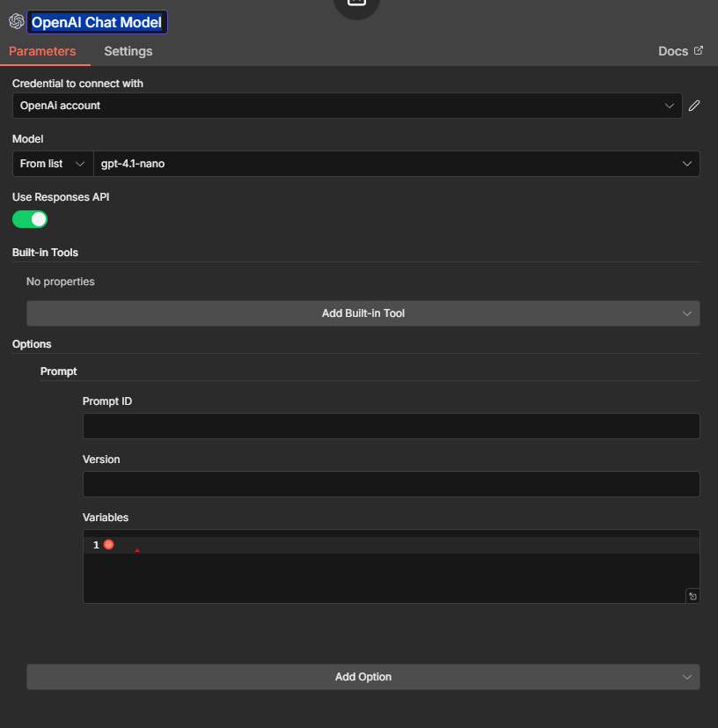
Task: Toggle off Use Responses API switch
Action: pyautogui.click(x=30, y=219)
